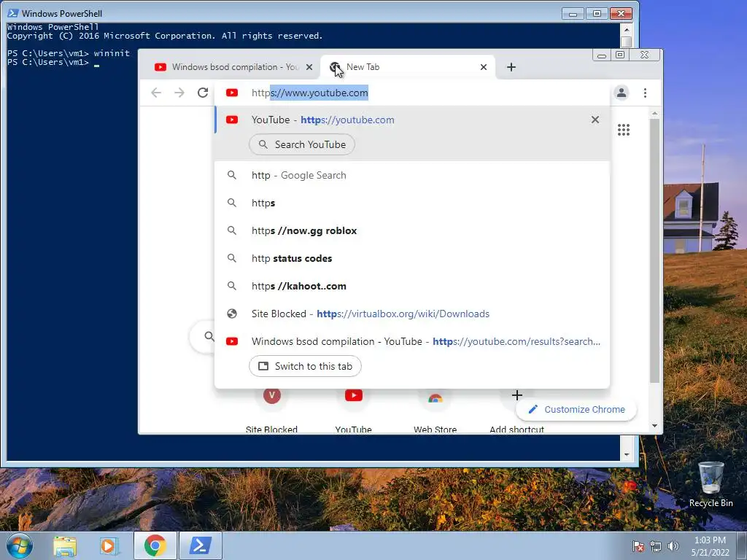Open Windows Media Player taskbar icon
The width and height of the screenshot is (747, 560).
109,546
